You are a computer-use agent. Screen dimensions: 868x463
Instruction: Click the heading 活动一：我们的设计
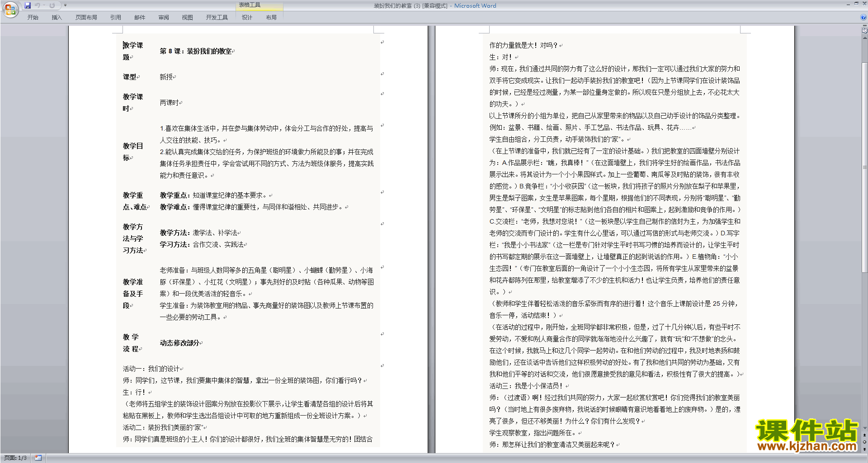(x=151, y=369)
